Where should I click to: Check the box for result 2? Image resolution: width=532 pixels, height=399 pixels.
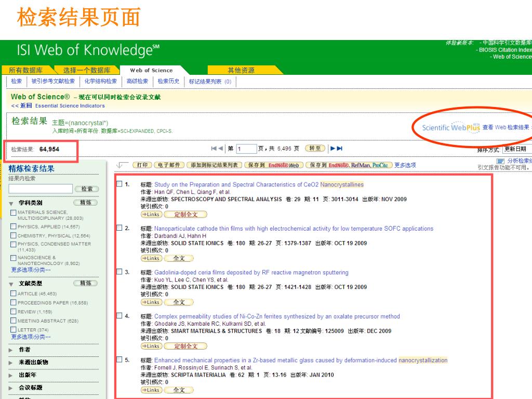pyautogui.click(x=119, y=228)
